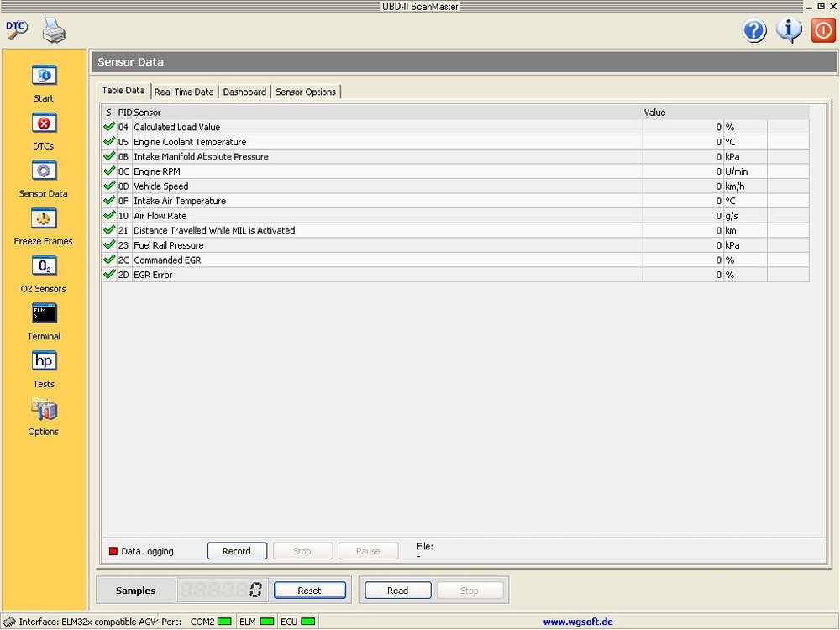Click the printer icon in toolbar
This screenshot has height=630, width=840.
pos(55,32)
